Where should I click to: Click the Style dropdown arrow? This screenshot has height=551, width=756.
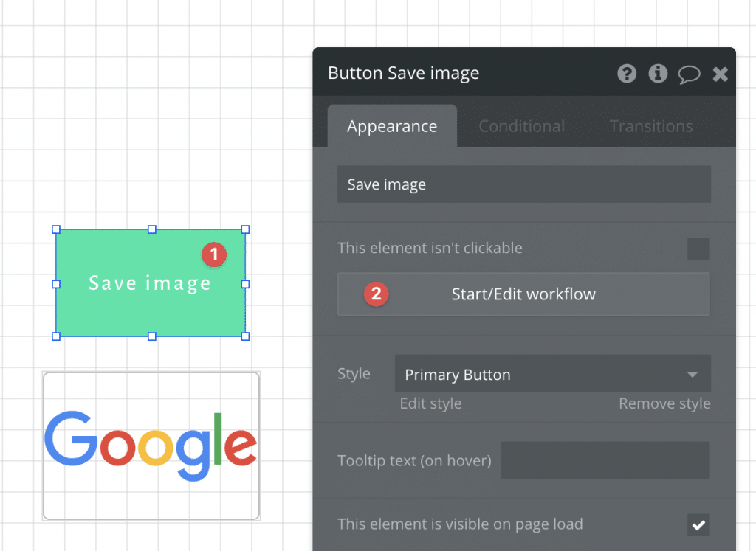pos(693,374)
